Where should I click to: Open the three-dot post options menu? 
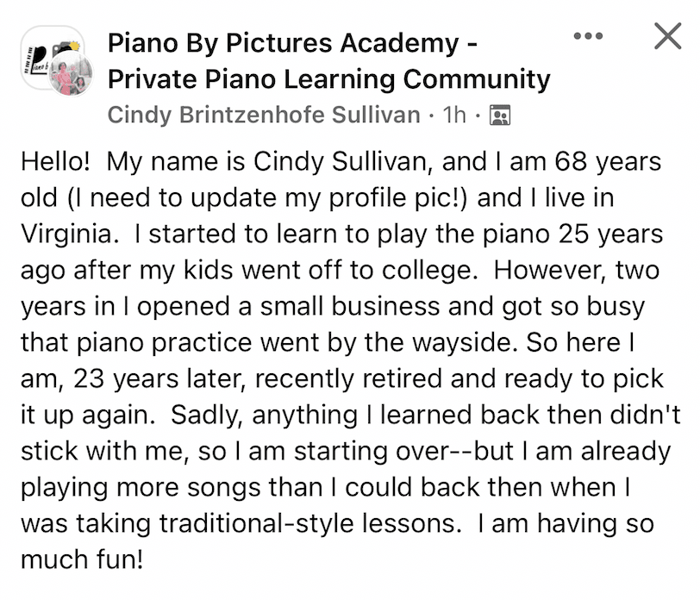pos(588,35)
